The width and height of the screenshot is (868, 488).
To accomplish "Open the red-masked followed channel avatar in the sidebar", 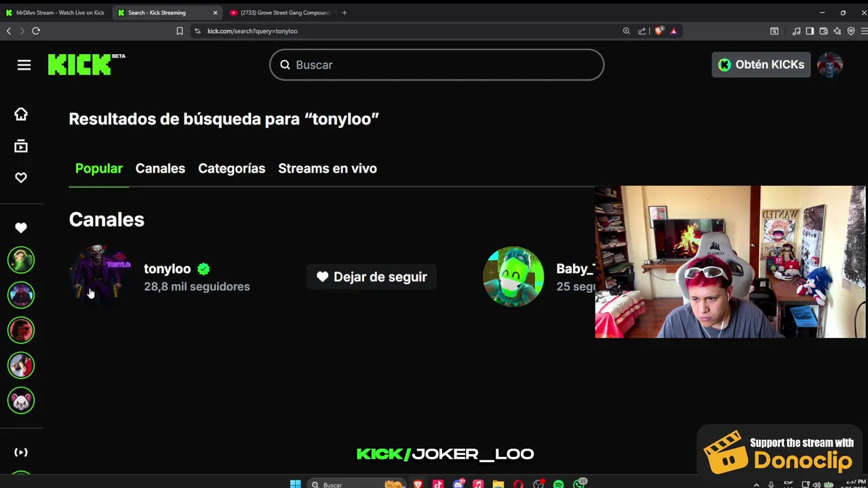I will (x=21, y=330).
